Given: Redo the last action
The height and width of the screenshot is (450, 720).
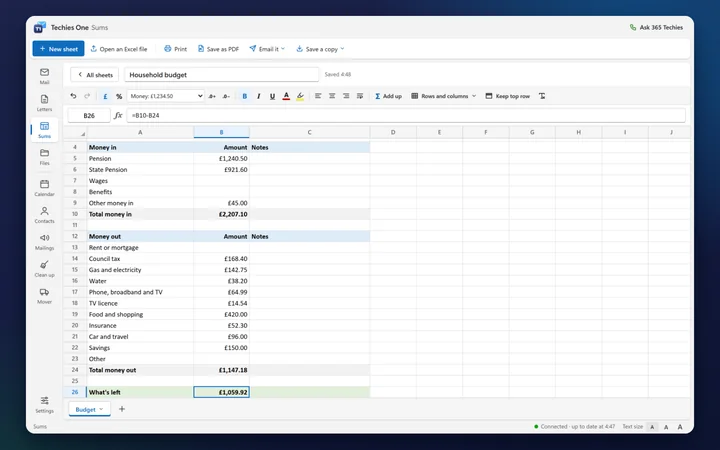Looking at the screenshot, I should click(87, 96).
